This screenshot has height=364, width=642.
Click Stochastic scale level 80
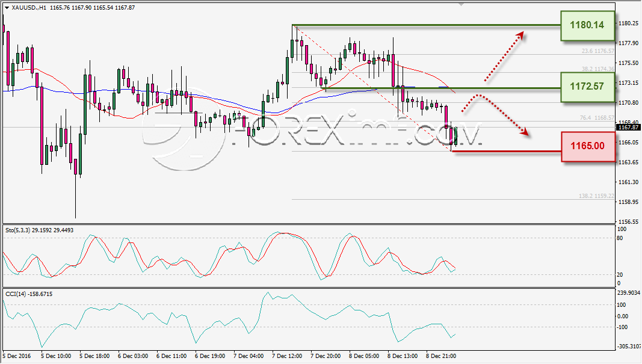click(620, 238)
